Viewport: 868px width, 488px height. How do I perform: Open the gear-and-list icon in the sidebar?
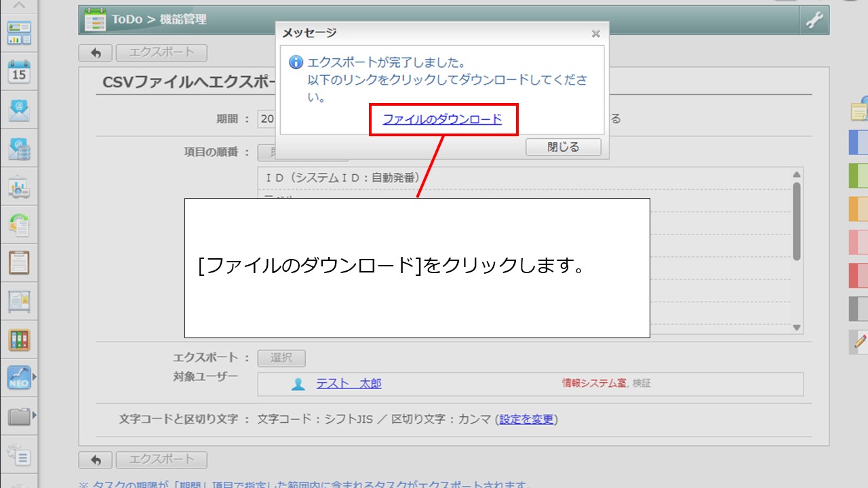[19, 455]
